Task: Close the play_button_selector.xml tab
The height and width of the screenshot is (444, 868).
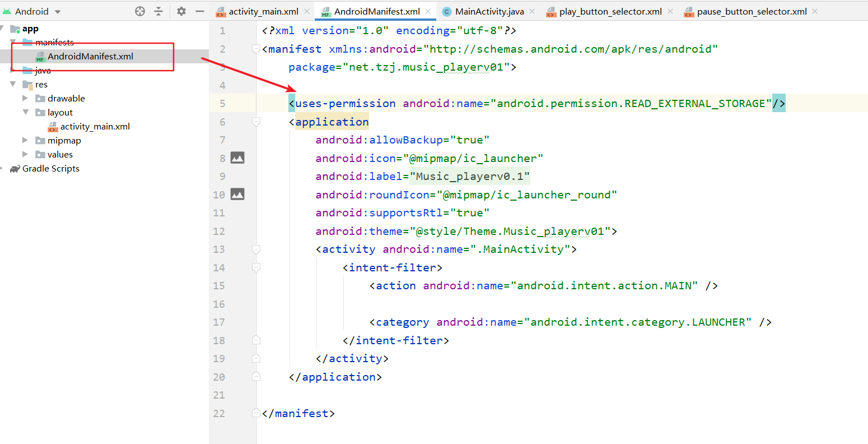Action: click(670, 11)
